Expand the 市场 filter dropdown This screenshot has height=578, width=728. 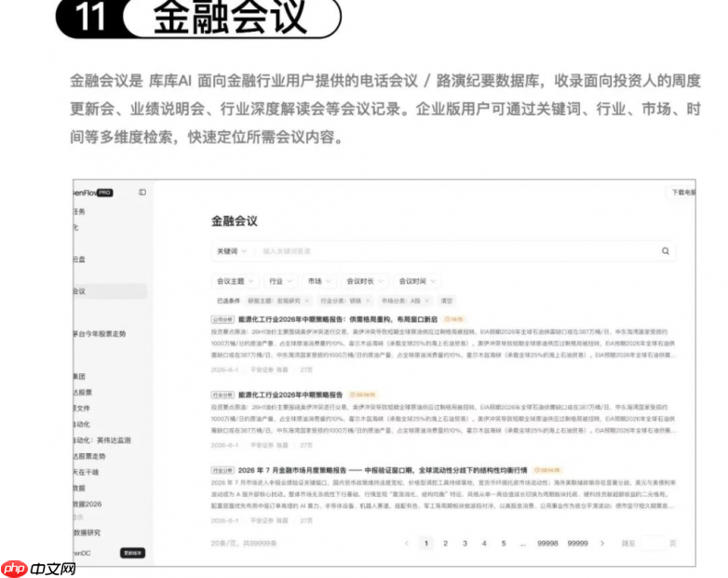[319, 281]
